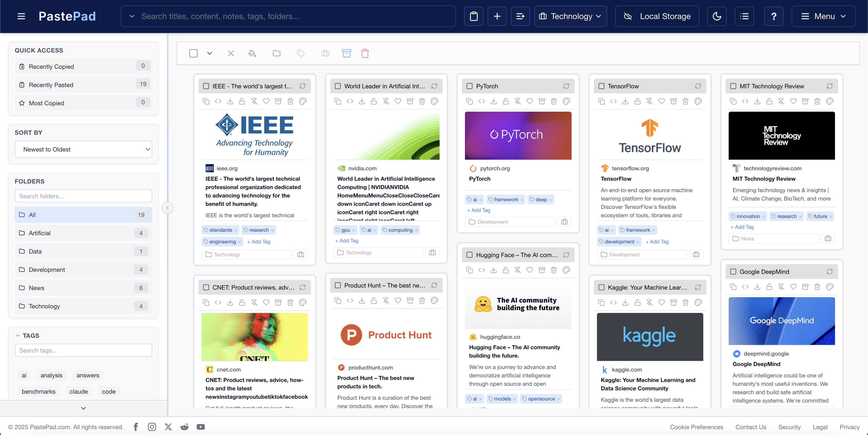Image resolution: width=868 pixels, height=435 pixels.
Task: Toggle dark mode moon icon
Action: point(717,16)
